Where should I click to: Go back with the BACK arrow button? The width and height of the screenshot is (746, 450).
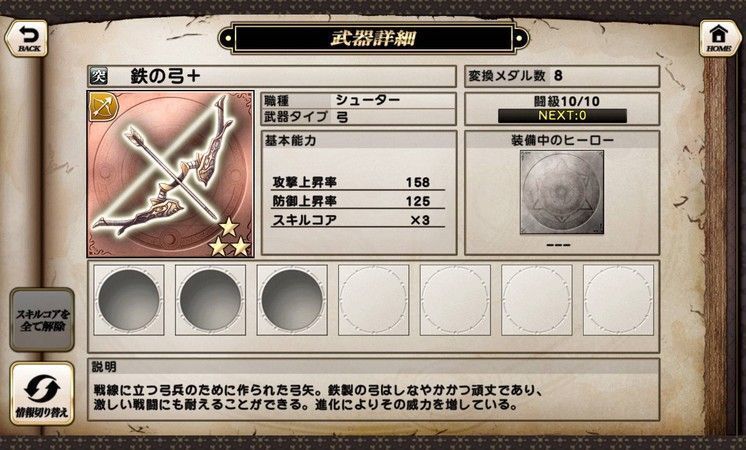(x=27, y=39)
